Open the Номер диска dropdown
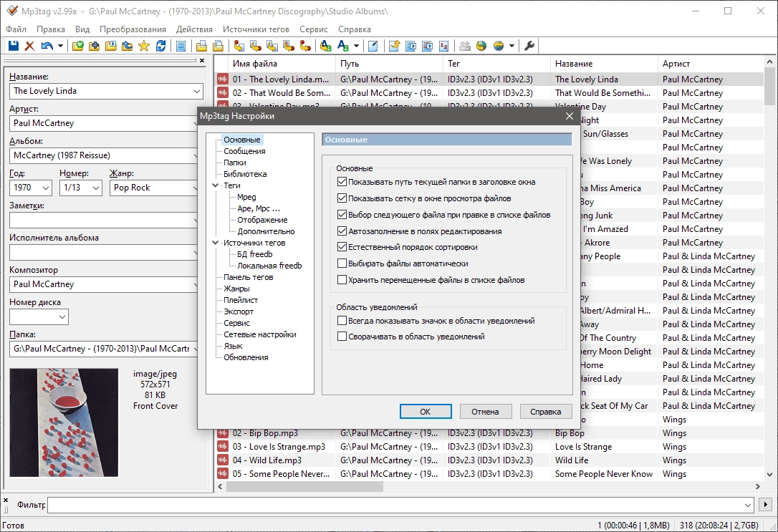This screenshot has height=532, width=778. (x=62, y=316)
